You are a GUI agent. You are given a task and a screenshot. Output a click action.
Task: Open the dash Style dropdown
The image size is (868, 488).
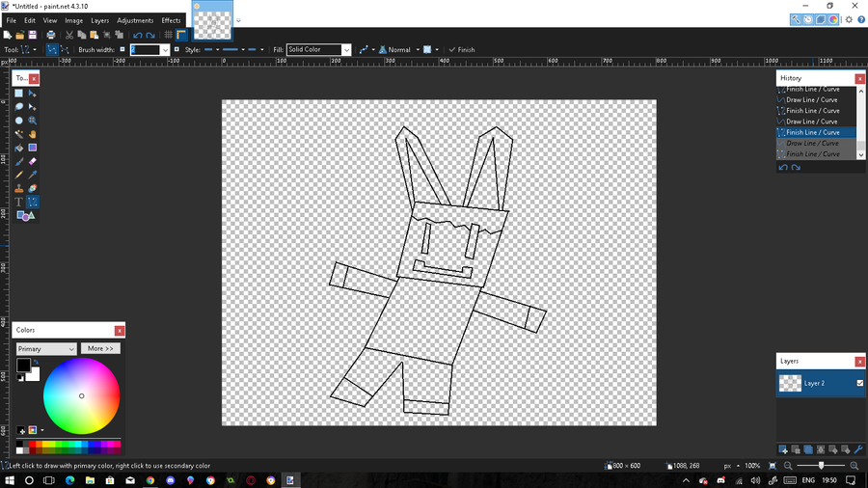pyautogui.click(x=234, y=50)
